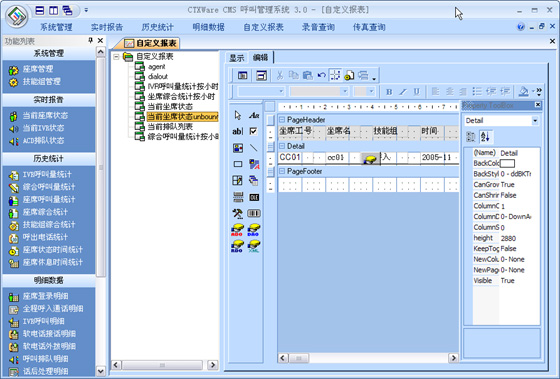Open 座席管理 in the sidebar

coord(38,69)
